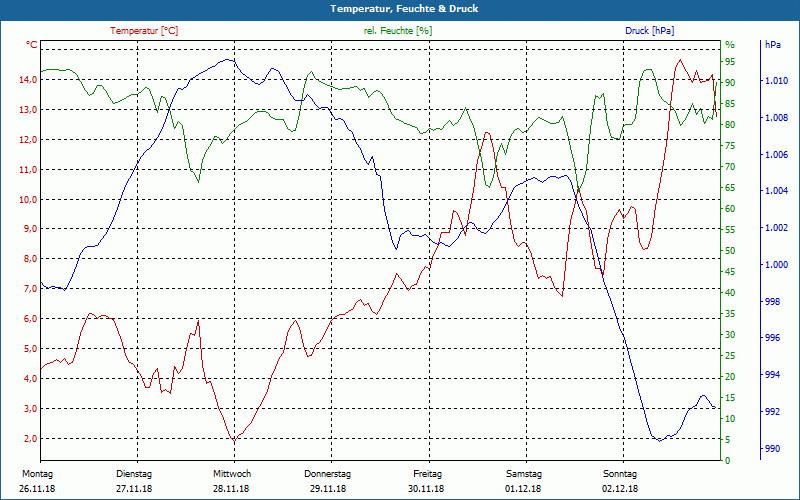This screenshot has width=800, height=500.
Task: Click the "25" humidity axis value
Action: 730,356
